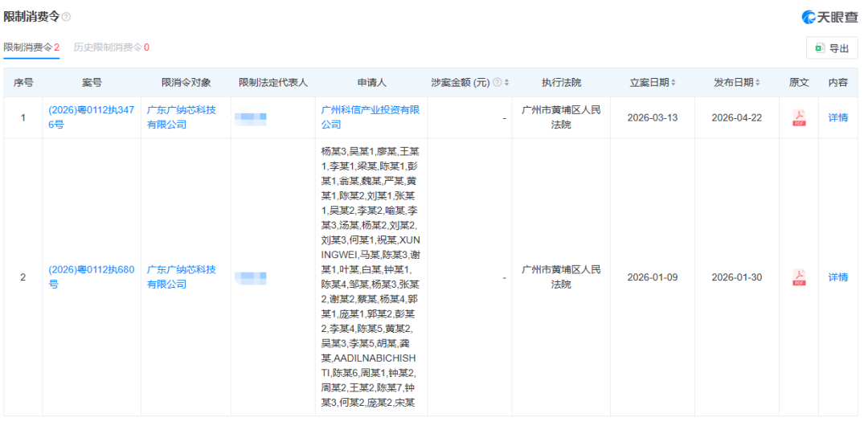Click the 执行法院 column header
Viewport: 868px width, 422px height.
[561, 83]
